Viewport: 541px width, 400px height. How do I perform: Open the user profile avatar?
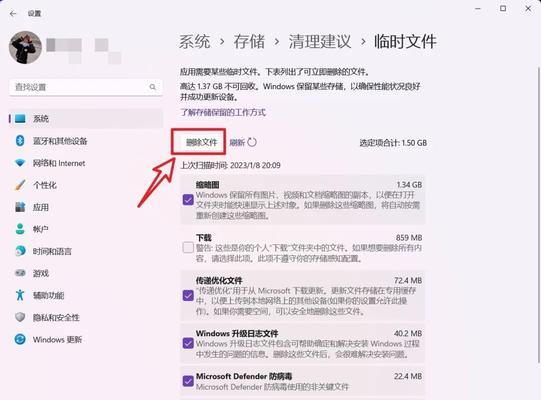[25, 48]
